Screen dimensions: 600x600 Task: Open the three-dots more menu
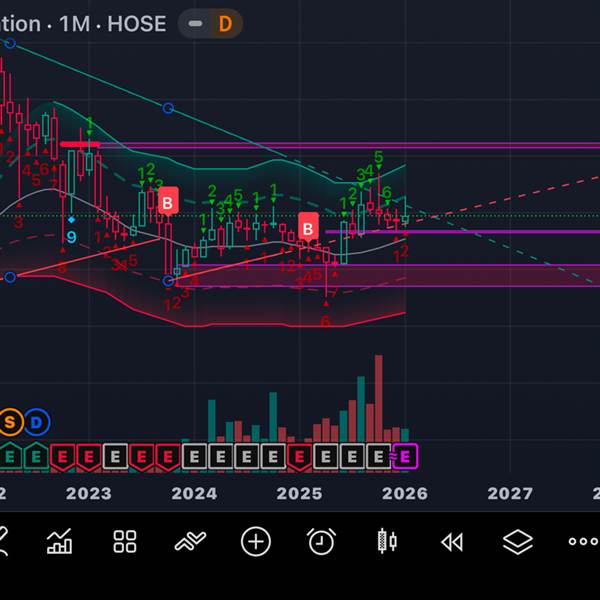click(x=583, y=541)
